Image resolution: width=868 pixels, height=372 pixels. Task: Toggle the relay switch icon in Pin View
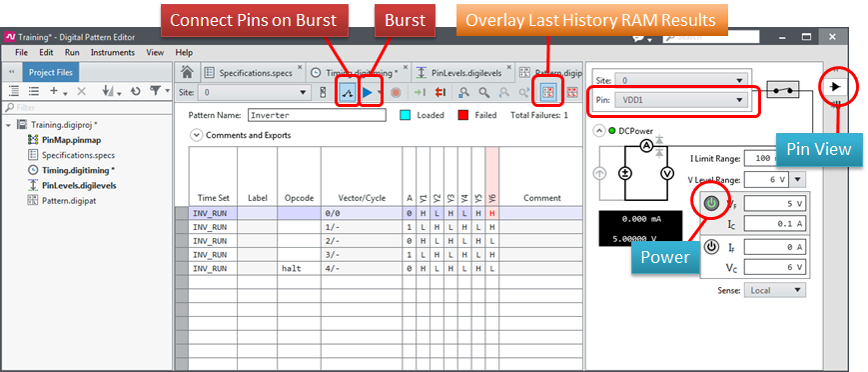pyautogui.click(x=782, y=89)
